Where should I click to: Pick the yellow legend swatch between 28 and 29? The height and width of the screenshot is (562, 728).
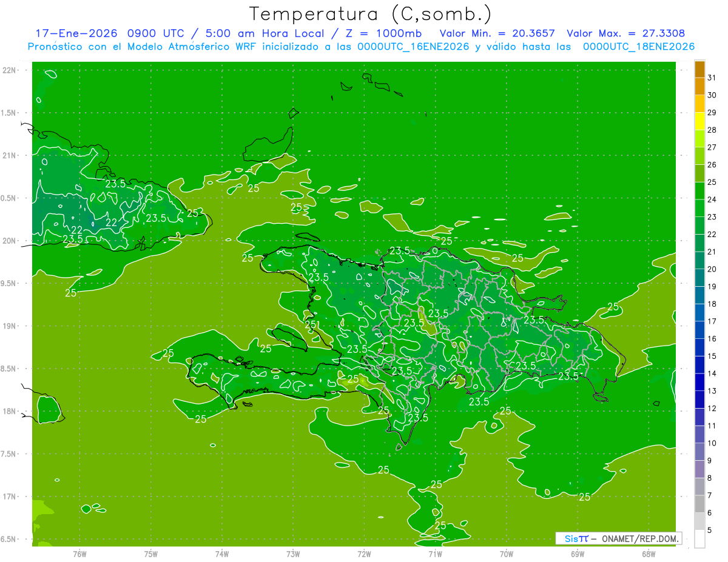[x=699, y=121]
